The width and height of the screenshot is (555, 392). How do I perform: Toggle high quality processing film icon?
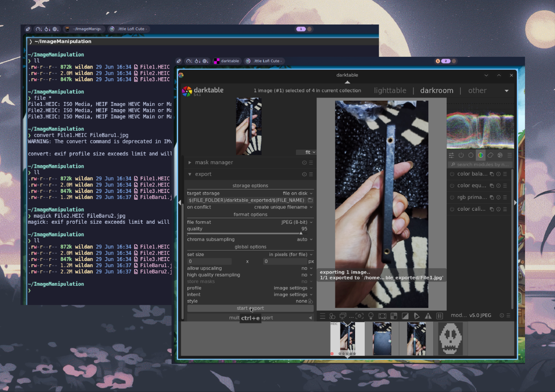point(382,316)
